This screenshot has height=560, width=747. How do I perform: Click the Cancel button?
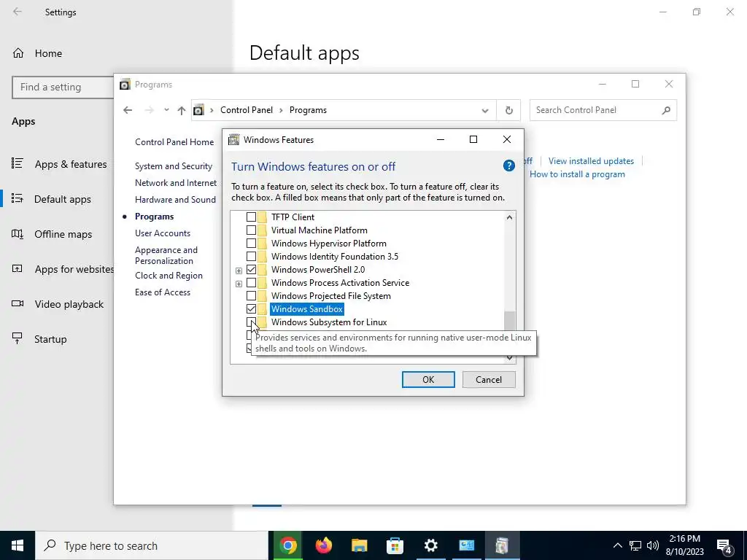click(x=489, y=379)
